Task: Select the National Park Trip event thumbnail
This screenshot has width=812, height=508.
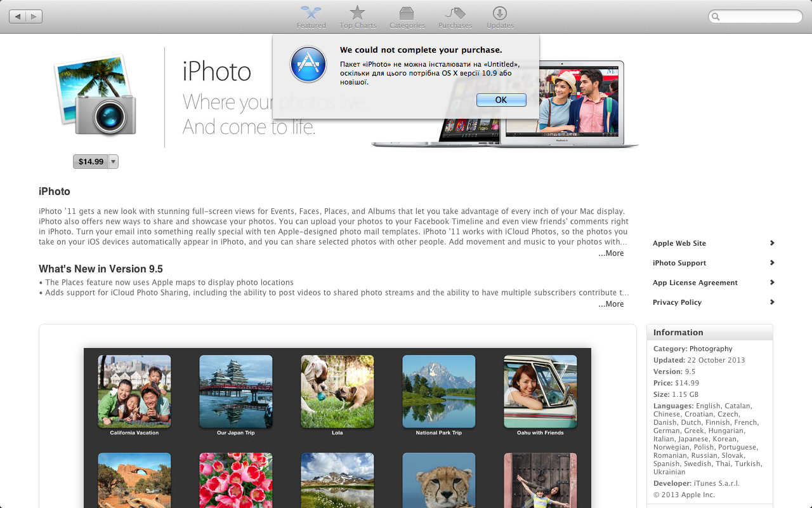Action: pos(438,391)
